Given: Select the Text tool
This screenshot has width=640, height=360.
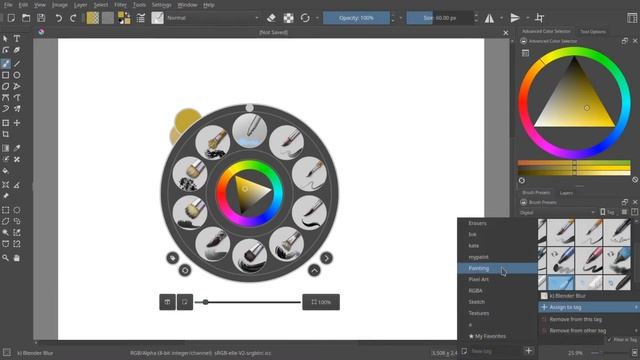Looking at the screenshot, I should tap(17, 39).
